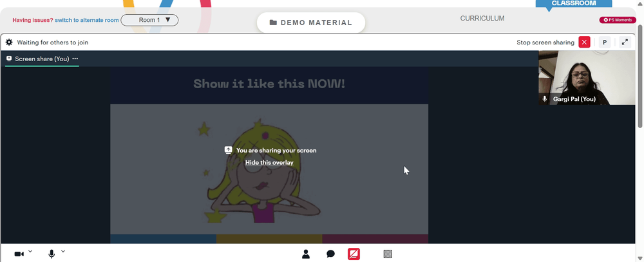Click the PS Moments badge

[618, 20]
